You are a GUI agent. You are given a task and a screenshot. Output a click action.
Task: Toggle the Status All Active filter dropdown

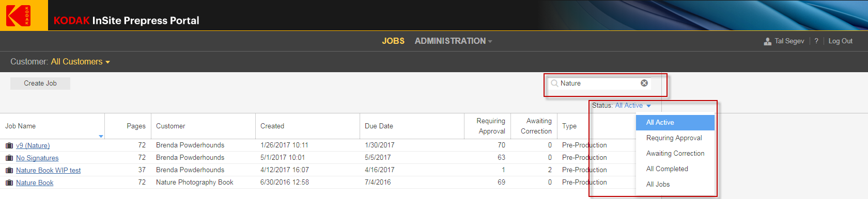coord(633,105)
